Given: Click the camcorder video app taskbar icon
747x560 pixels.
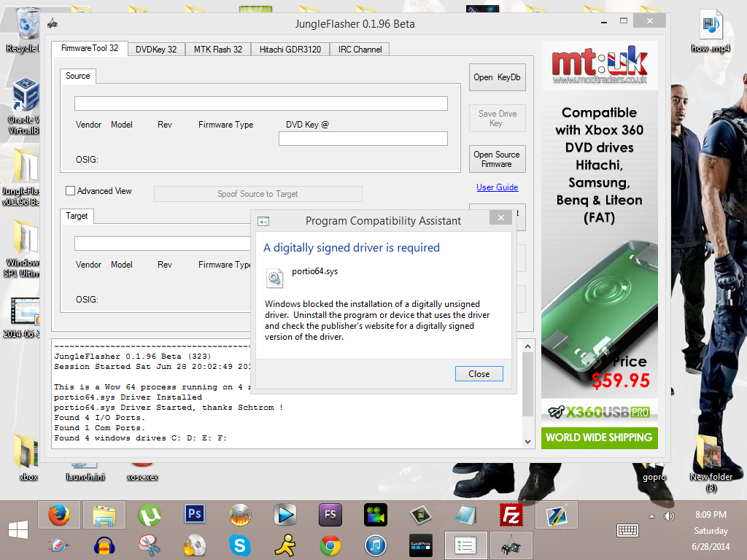Looking at the screenshot, I should (376, 515).
